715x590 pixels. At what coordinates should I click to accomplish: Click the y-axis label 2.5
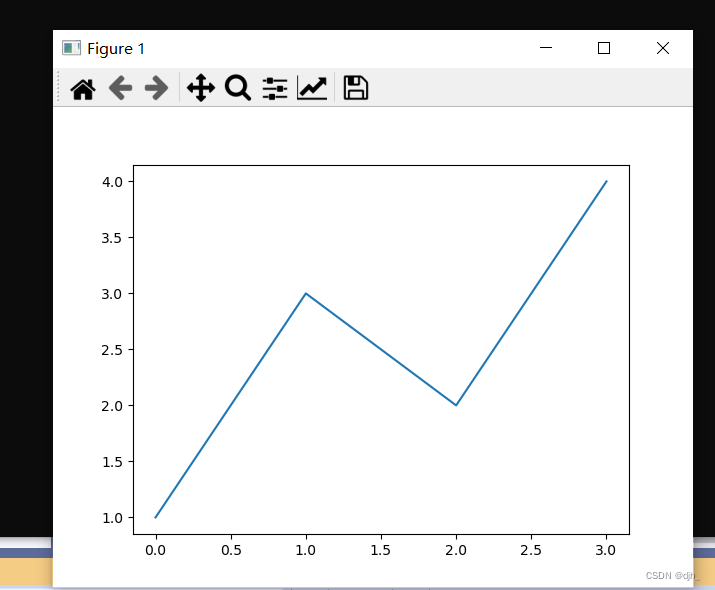(x=112, y=350)
